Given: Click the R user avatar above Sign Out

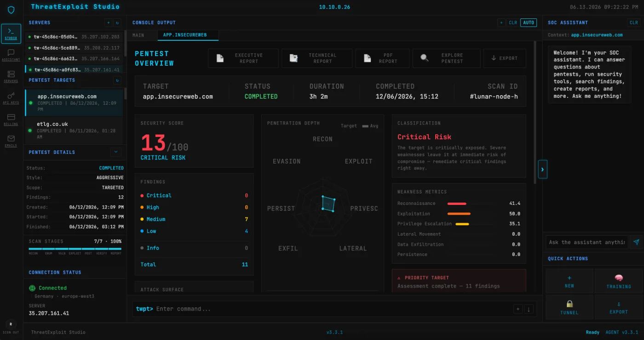Looking at the screenshot, I should click(x=11, y=323).
